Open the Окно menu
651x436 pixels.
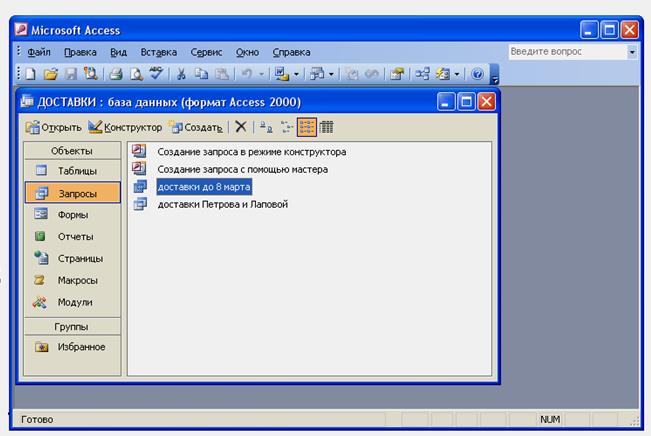(247, 52)
